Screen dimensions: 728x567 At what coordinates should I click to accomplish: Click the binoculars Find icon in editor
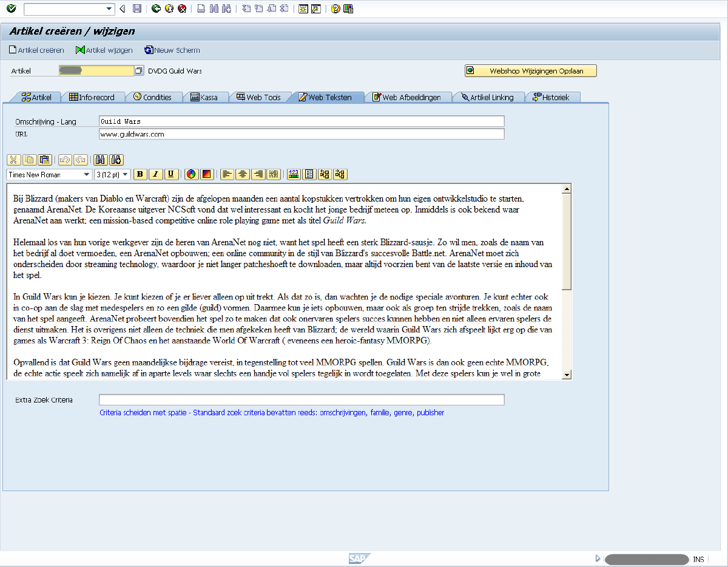[x=101, y=160]
